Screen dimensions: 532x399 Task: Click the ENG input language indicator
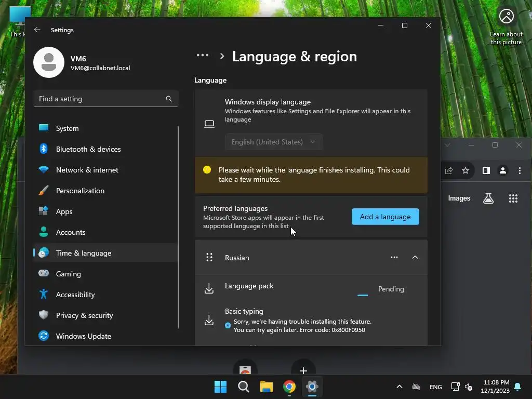click(x=436, y=387)
